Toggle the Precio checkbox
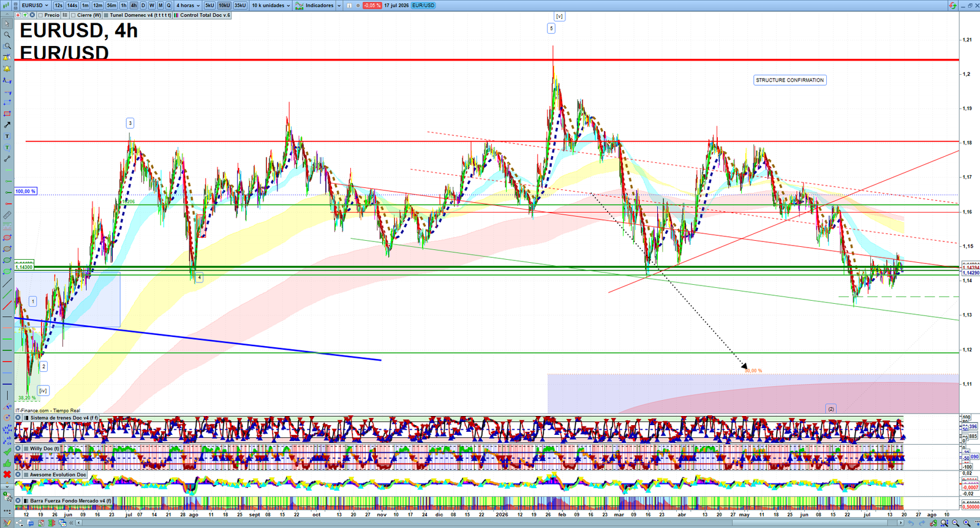Screen dimensions: 980x528 pyautogui.click(x=40, y=15)
